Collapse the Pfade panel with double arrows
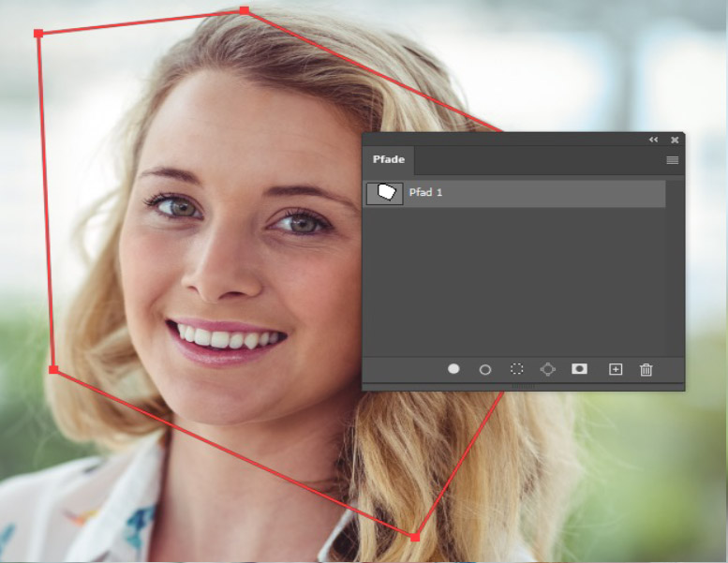 654,140
